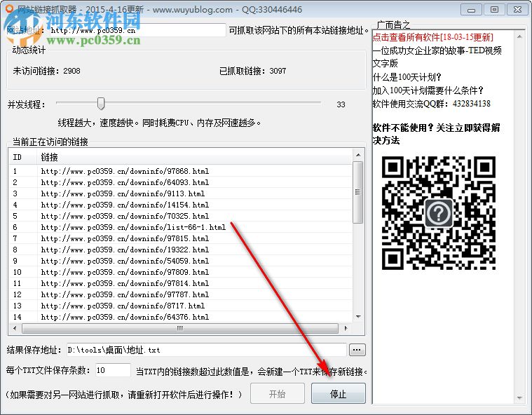Open the TED视频文字版 story link

(x=437, y=57)
